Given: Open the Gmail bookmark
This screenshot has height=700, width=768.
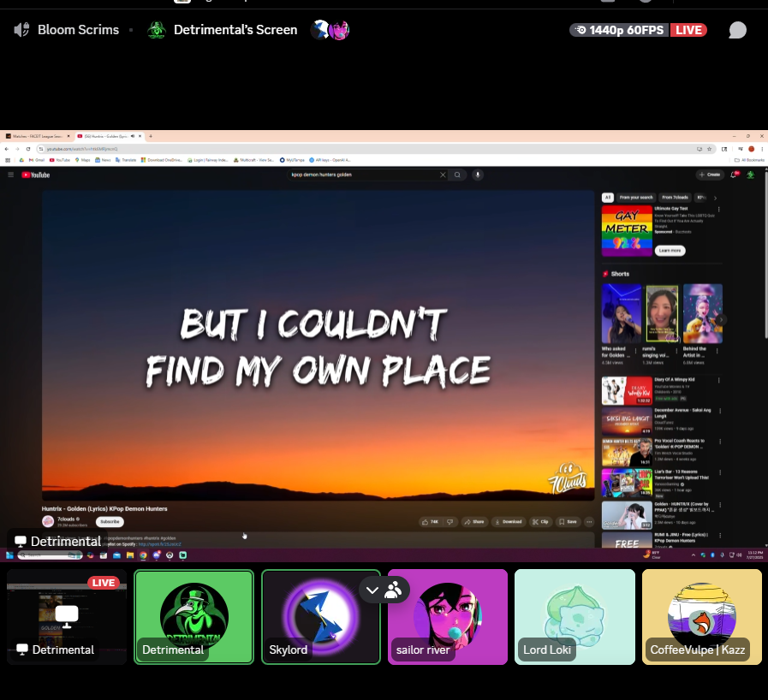Looking at the screenshot, I should click(37, 160).
